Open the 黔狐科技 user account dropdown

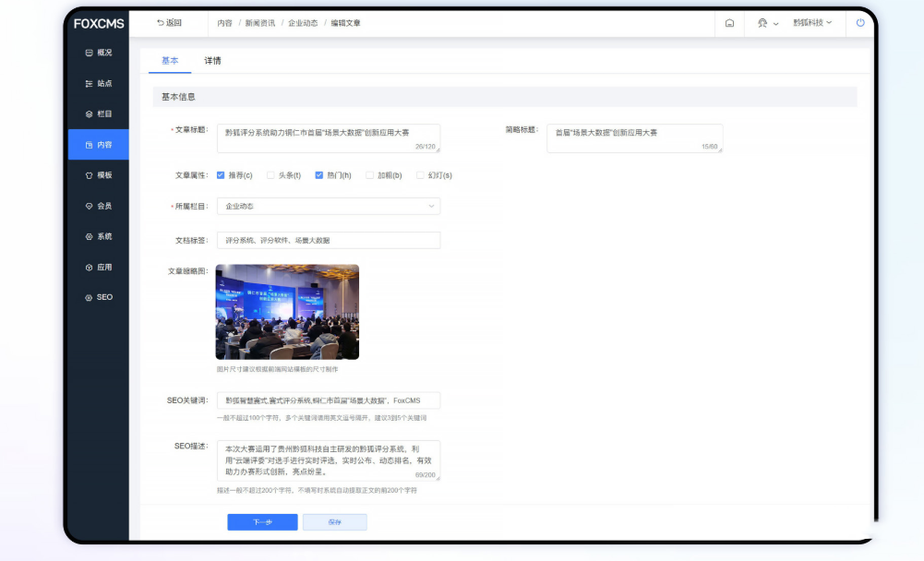coord(812,23)
